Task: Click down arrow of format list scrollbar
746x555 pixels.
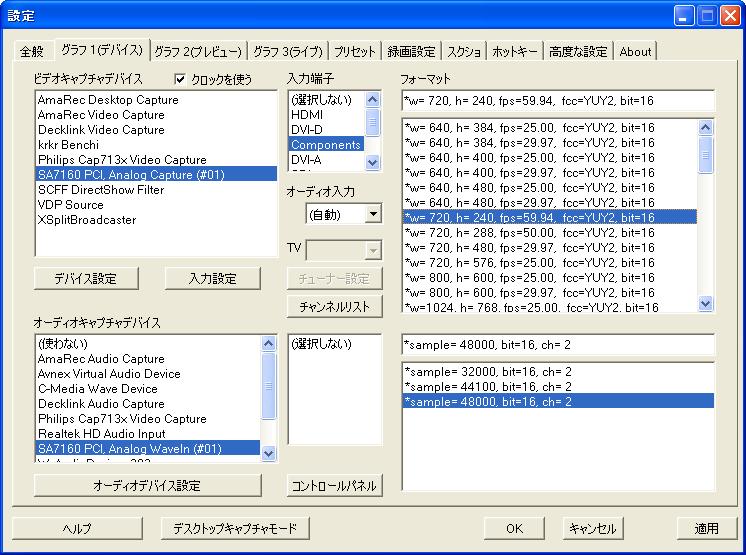Action: 706,303
